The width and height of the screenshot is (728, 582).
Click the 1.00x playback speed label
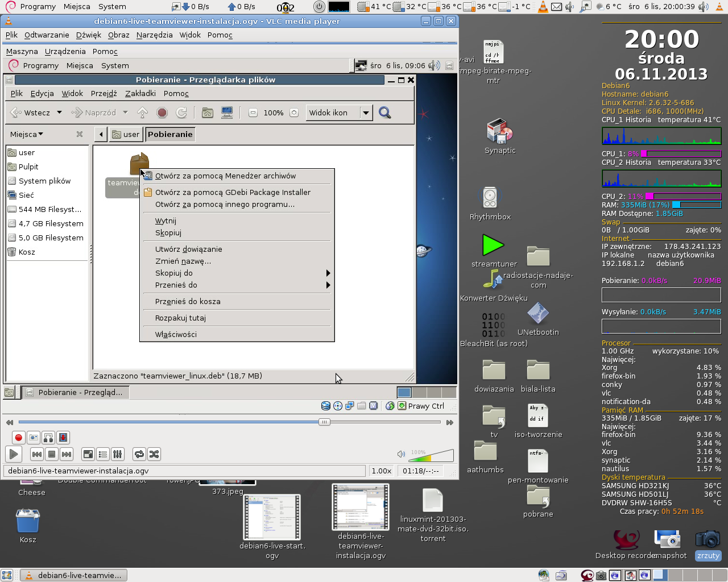tap(382, 471)
